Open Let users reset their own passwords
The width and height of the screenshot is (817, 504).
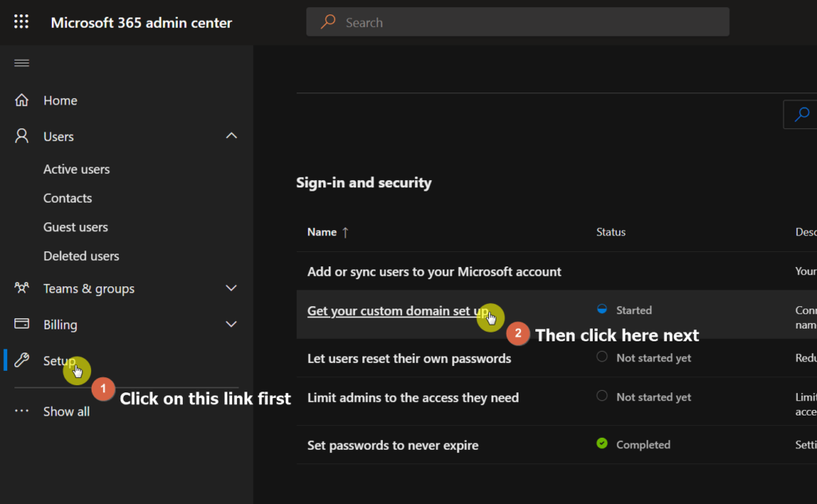click(409, 358)
